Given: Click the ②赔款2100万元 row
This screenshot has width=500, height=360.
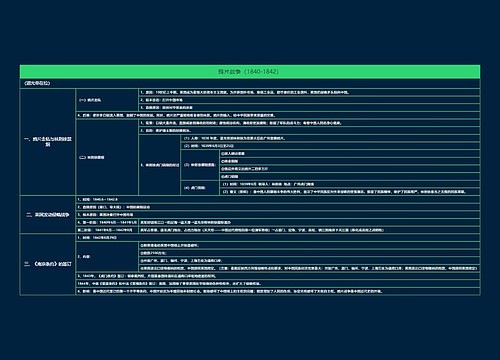Looking at the screenshot, I should (x=309, y=253).
